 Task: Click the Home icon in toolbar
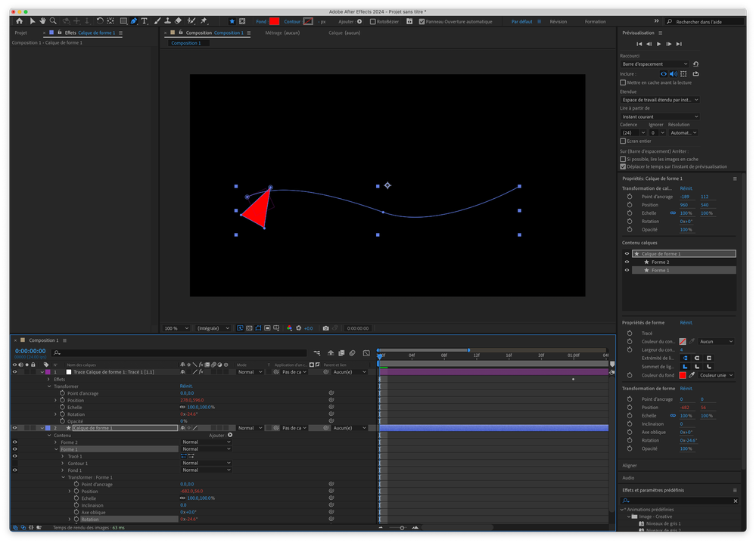pos(20,21)
